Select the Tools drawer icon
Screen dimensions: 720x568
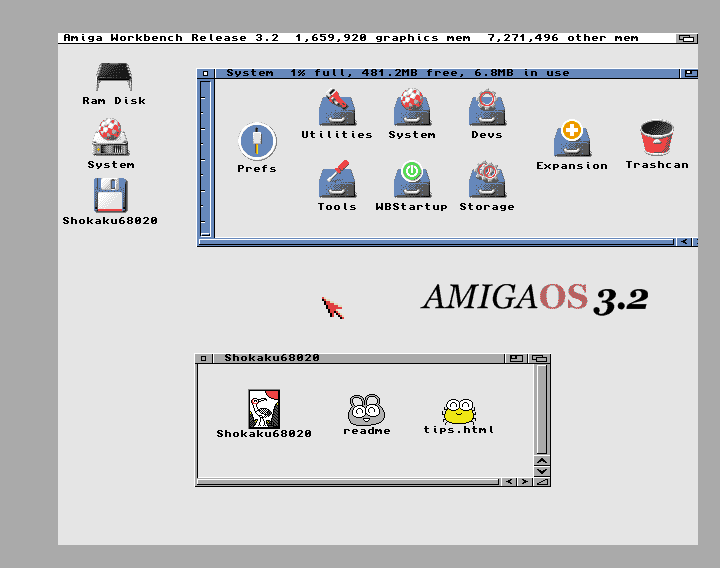337,186
